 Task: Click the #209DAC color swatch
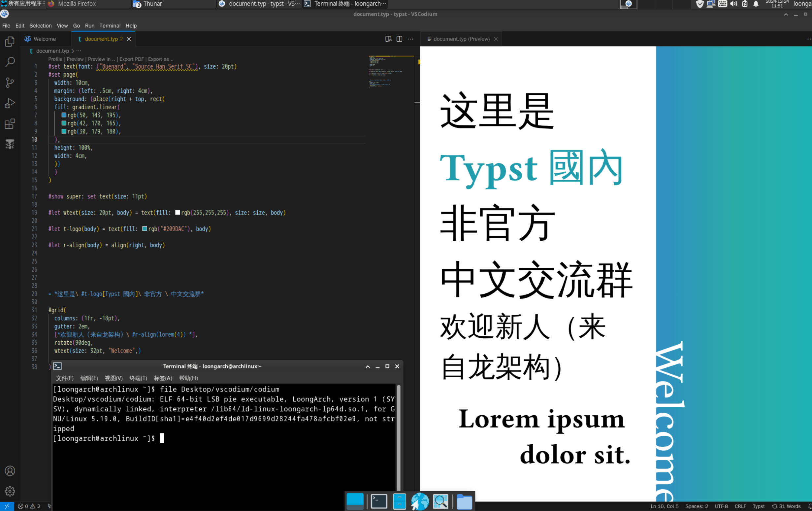(x=145, y=229)
